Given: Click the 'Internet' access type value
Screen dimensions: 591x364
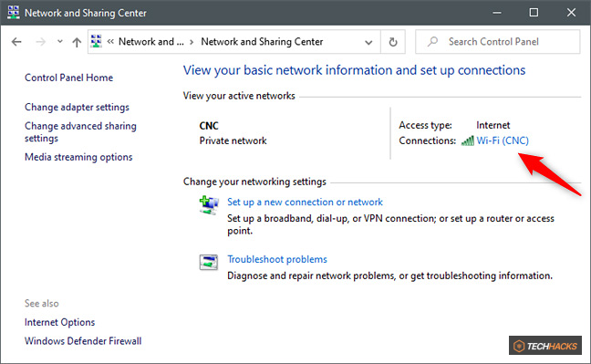Looking at the screenshot, I should pos(493,125).
